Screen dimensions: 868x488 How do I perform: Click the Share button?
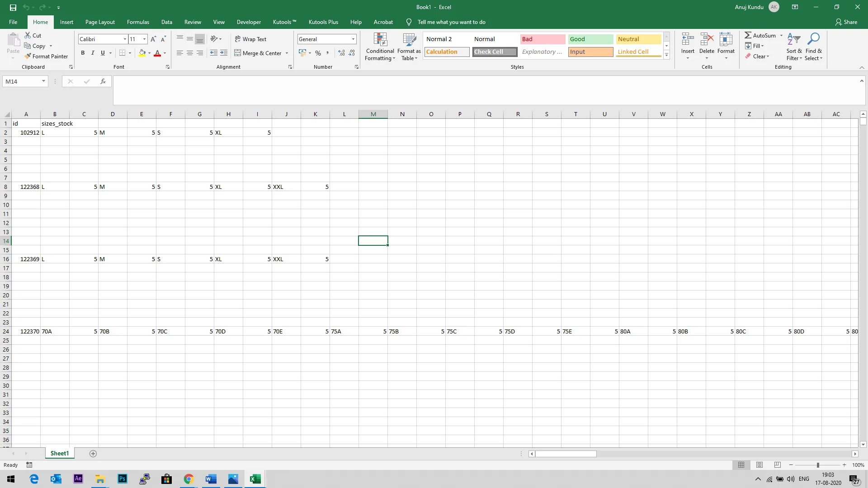click(846, 22)
